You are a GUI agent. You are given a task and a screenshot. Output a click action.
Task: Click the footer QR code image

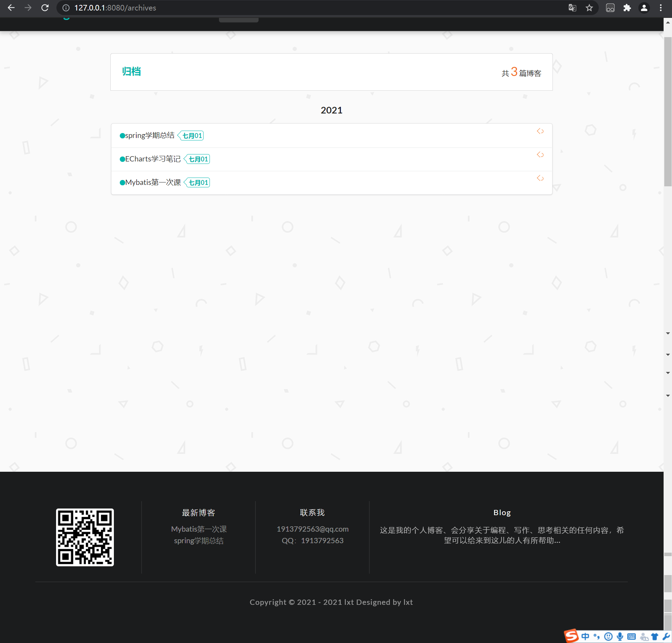coord(85,537)
